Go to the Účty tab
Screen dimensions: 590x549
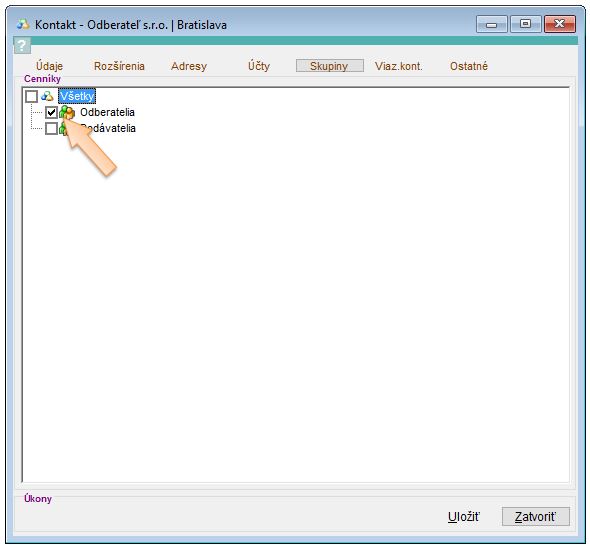tap(259, 66)
